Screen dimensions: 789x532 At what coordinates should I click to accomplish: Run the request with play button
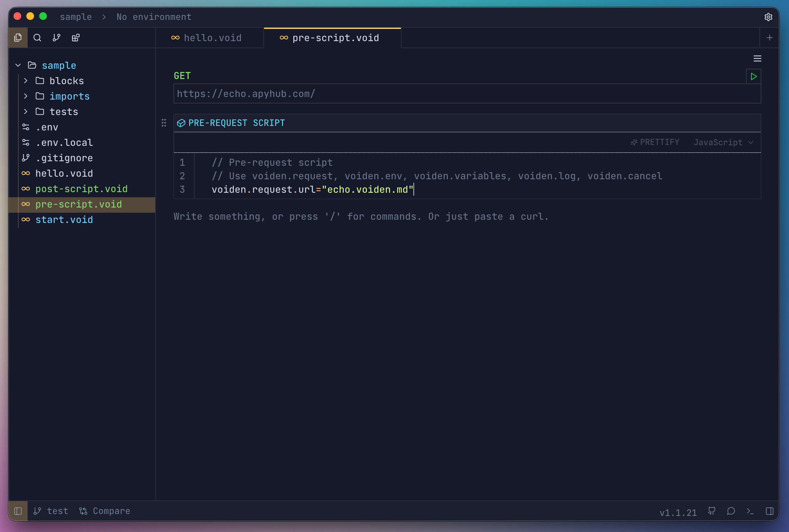tap(753, 77)
